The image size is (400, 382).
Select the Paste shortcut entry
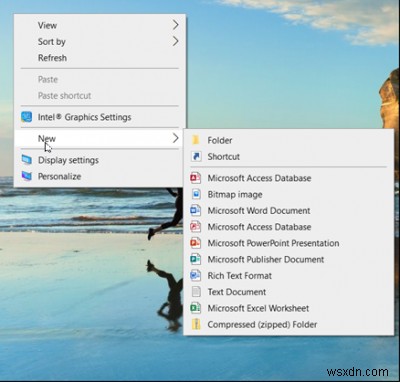(100, 96)
